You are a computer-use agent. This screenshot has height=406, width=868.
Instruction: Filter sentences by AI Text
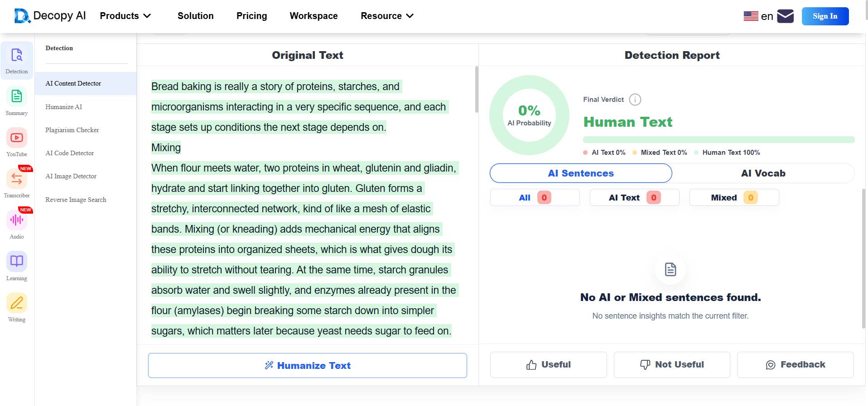[634, 197]
